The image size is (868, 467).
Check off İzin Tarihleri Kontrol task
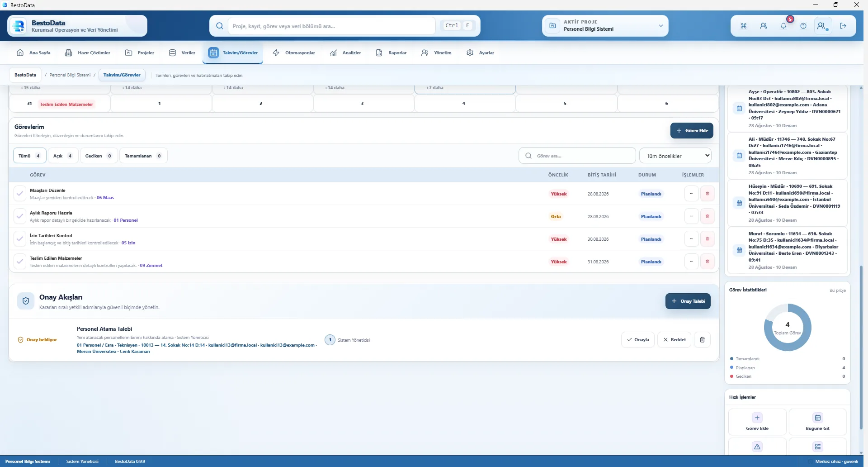[20, 239]
